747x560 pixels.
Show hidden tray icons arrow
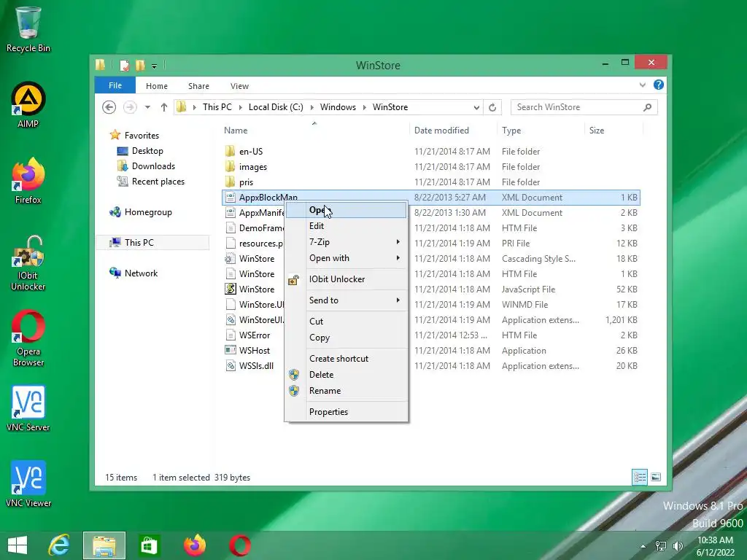[643, 546]
